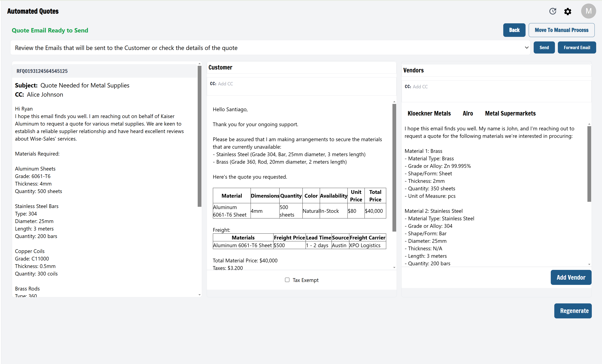Image resolution: width=602 pixels, height=364 pixels.
Task: Select the RFQ0193124564545125 header
Action: pyautogui.click(x=42, y=71)
